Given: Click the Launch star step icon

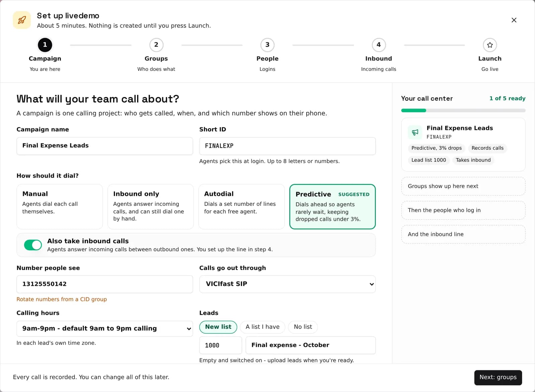Looking at the screenshot, I should (490, 45).
